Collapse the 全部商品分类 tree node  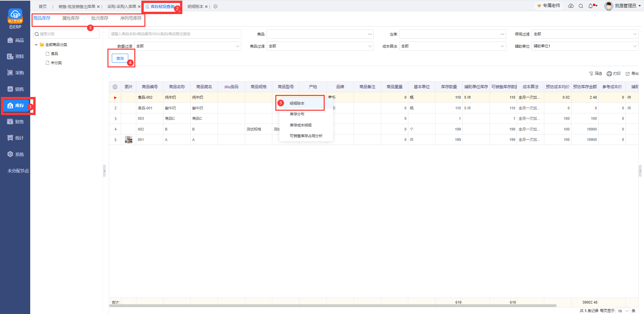click(36, 45)
